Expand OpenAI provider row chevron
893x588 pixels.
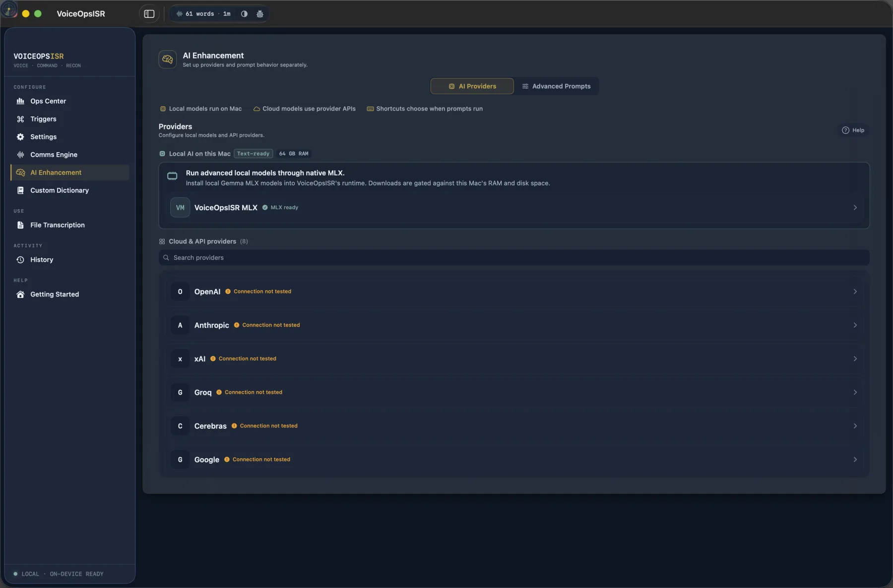pos(855,292)
